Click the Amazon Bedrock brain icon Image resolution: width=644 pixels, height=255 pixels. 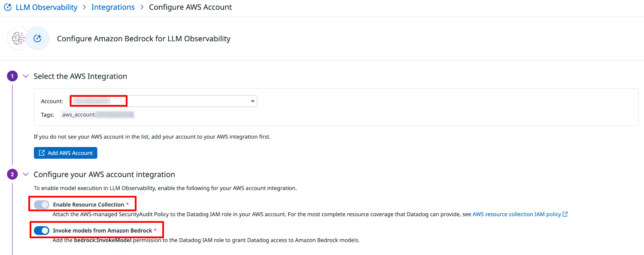point(18,39)
